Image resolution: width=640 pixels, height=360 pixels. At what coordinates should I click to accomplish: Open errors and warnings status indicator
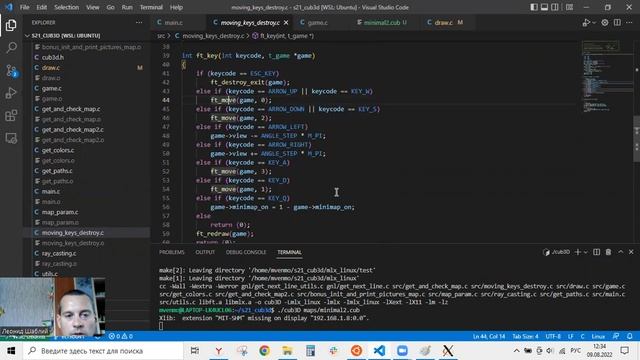click(x=121, y=336)
